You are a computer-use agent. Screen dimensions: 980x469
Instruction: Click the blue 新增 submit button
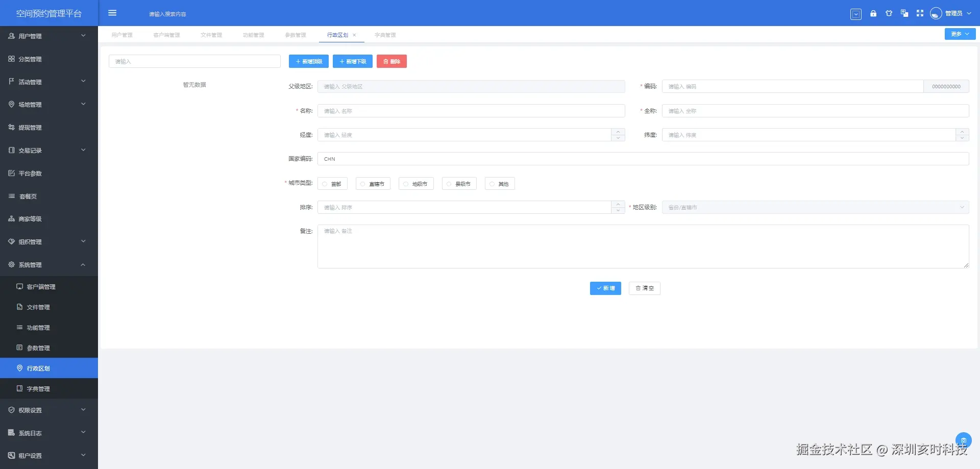[605, 288]
